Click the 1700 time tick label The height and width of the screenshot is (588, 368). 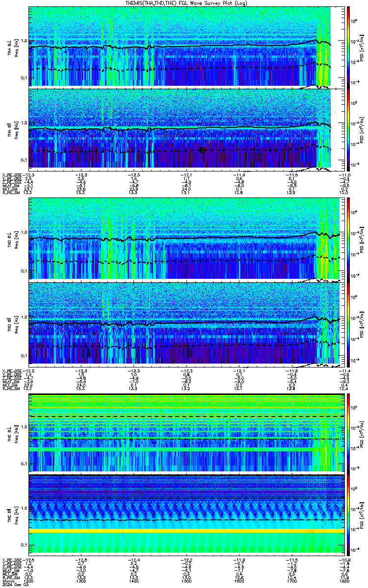pyautogui.click(x=291, y=581)
